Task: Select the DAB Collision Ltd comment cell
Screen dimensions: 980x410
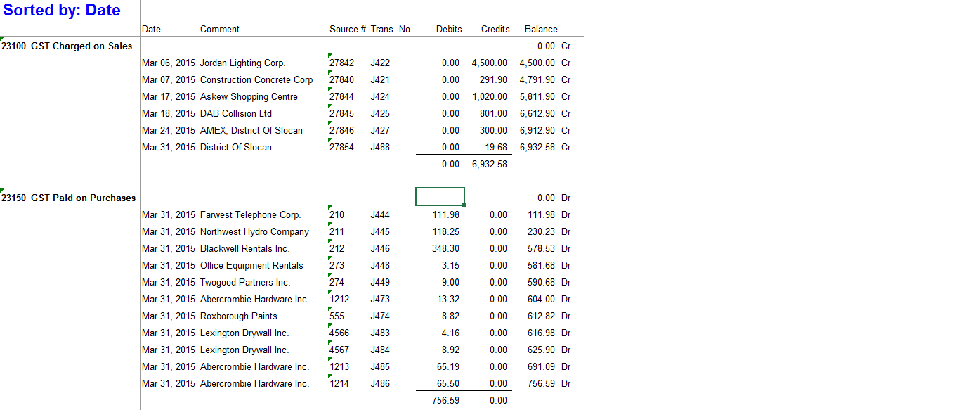Action: (236, 113)
